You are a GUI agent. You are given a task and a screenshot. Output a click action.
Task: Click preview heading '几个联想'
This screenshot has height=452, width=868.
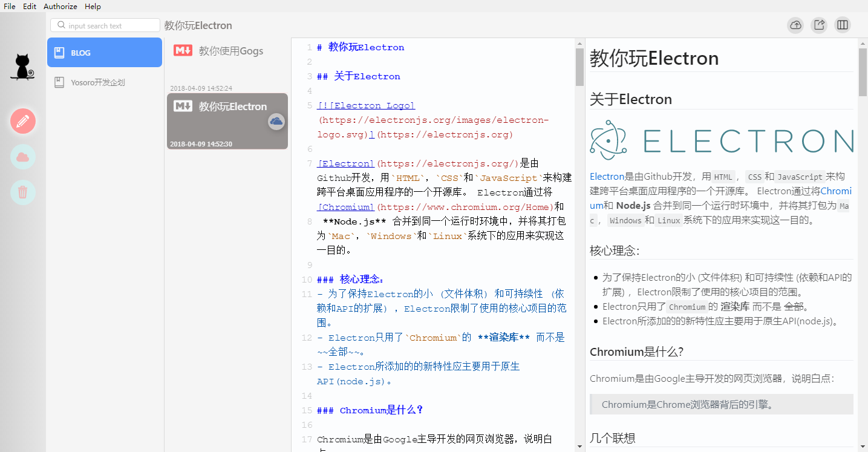tap(613, 437)
